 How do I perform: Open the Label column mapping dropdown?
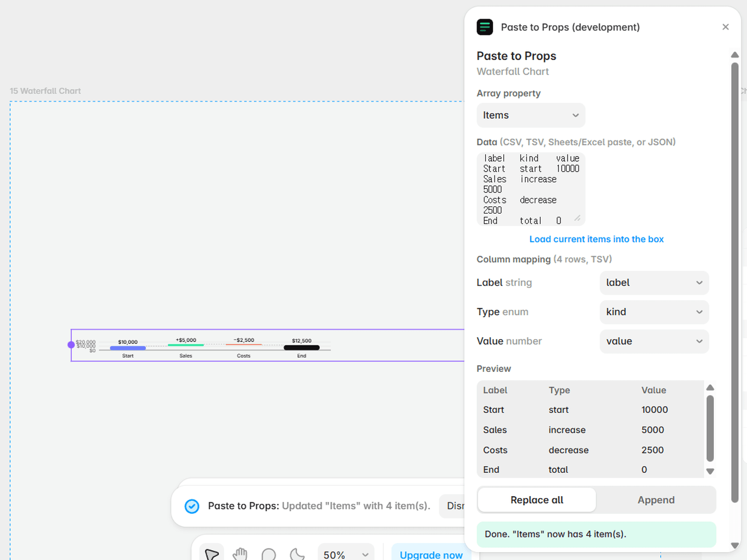pyautogui.click(x=654, y=283)
